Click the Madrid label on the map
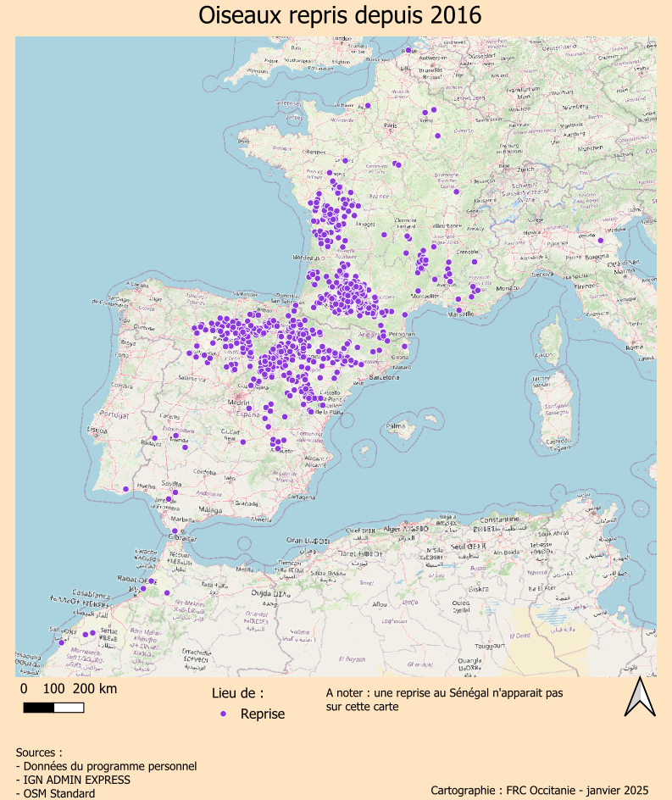The width and height of the screenshot is (672, 800). [238, 403]
